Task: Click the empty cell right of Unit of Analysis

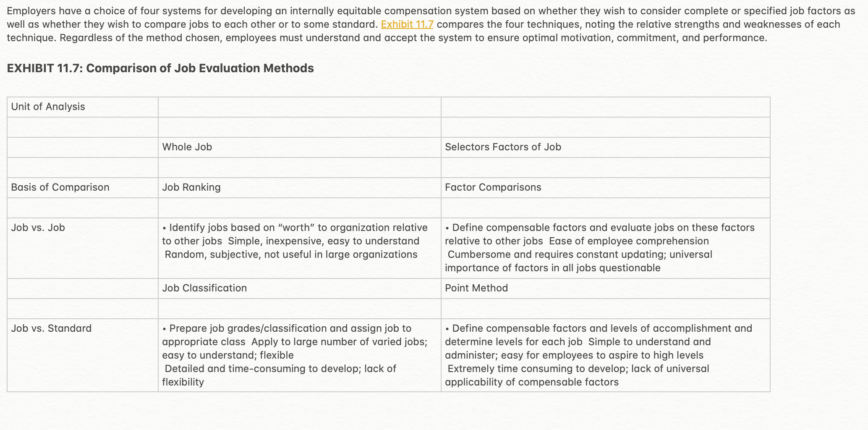Action: pos(300,107)
